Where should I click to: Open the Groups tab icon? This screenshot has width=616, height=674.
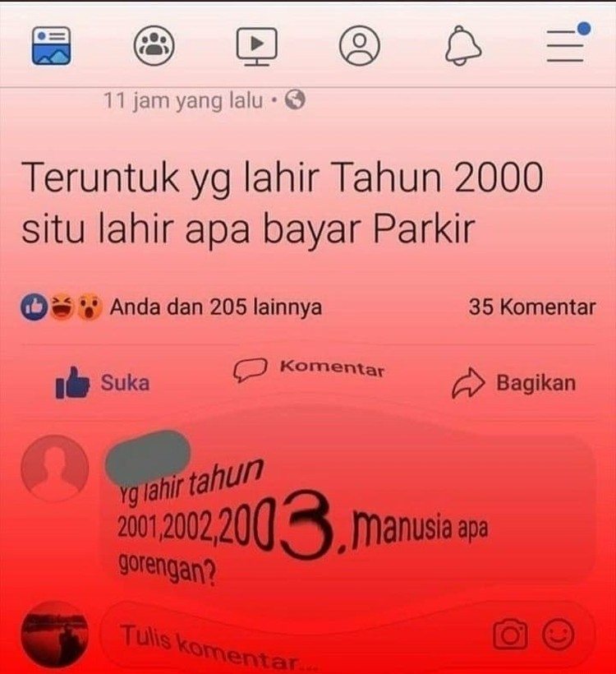click(154, 45)
